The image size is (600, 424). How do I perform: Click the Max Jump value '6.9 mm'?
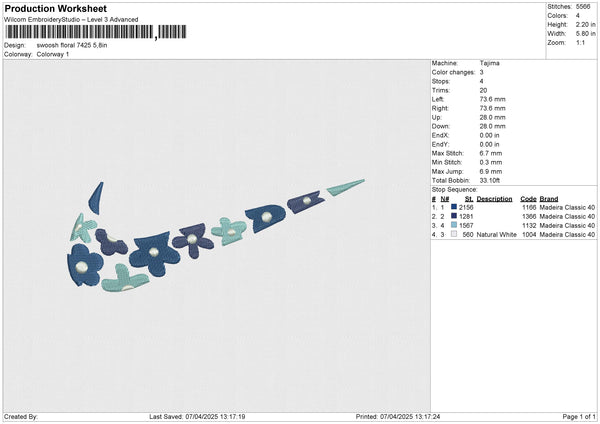491,171
